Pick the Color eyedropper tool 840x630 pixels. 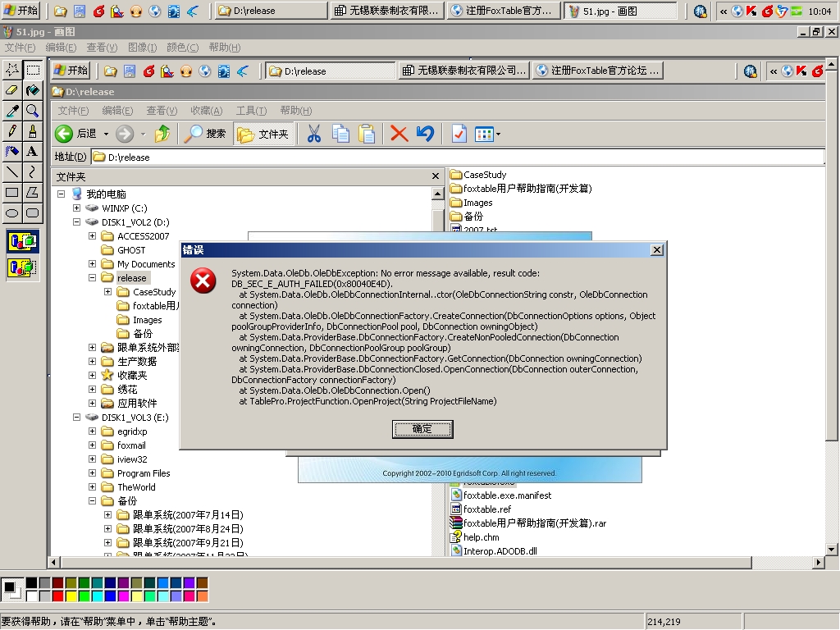pyautogui.click(x=12, y=110)
